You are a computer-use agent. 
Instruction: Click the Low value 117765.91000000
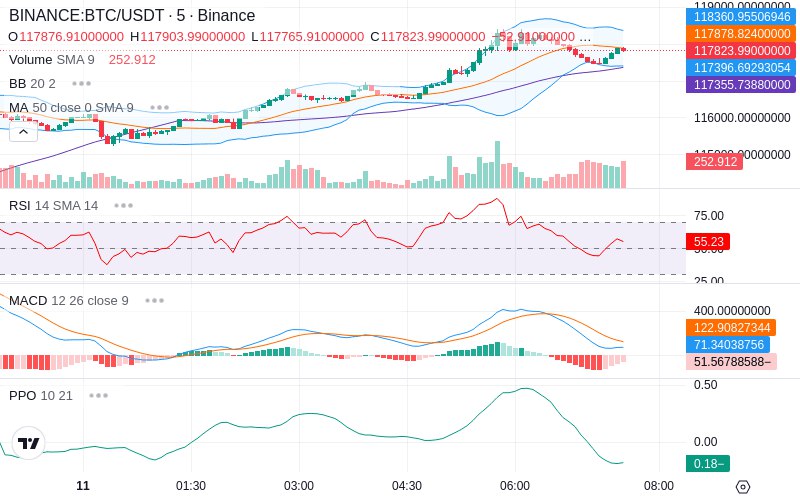click(312, 37)
